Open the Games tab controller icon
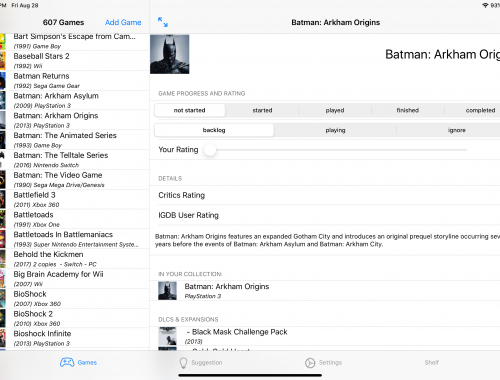This screenshot has height=380, width=500. (67, 362)
